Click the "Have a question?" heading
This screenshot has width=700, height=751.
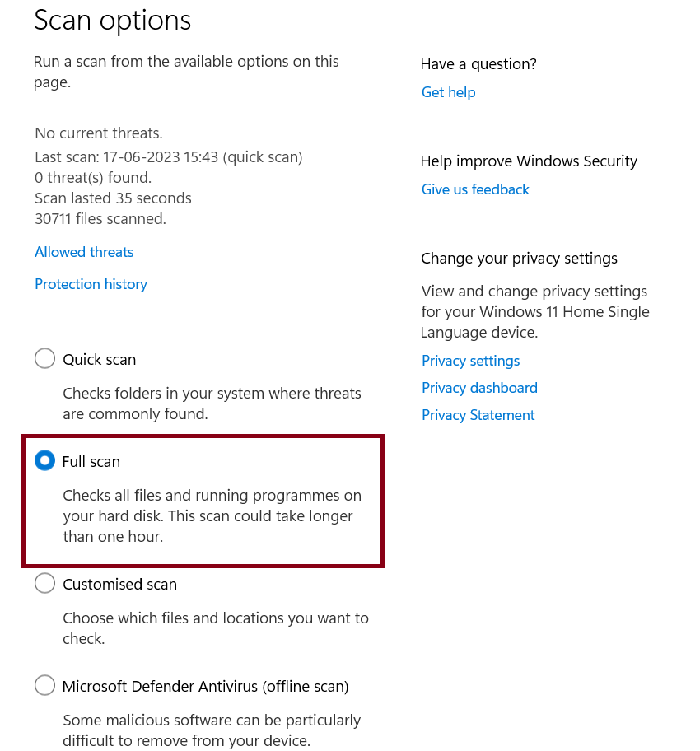point(478,64)
